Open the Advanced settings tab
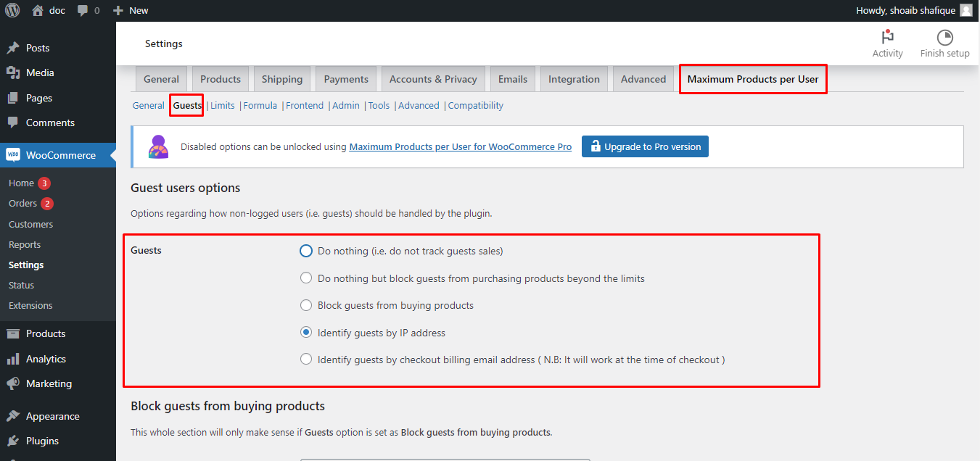This screenshot has width=980, height=461. pyautogui.click(x=643, y=79)
